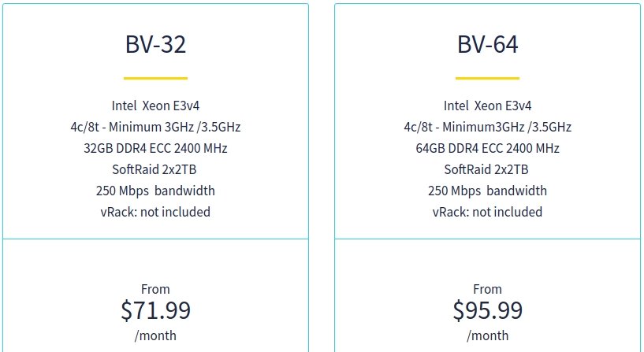Click the From label above $95.99
This screenshot has width=644, height=352.
point(487,289)
